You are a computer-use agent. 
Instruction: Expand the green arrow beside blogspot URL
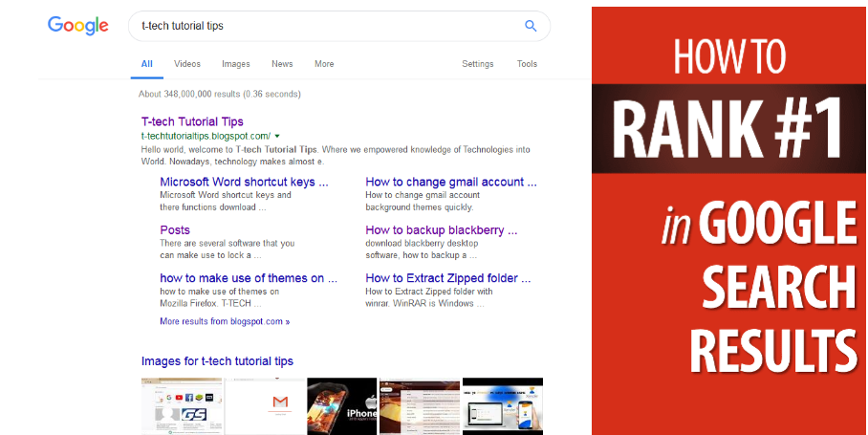[277, 136]
